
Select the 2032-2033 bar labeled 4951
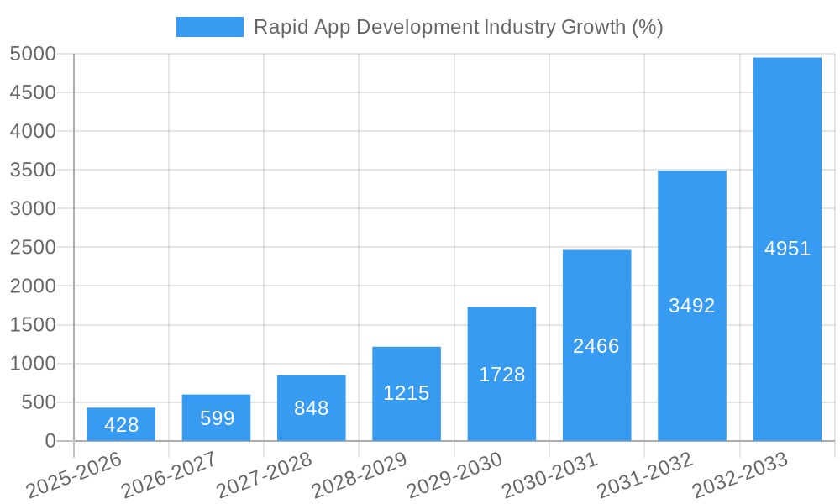tap(788, 249)
